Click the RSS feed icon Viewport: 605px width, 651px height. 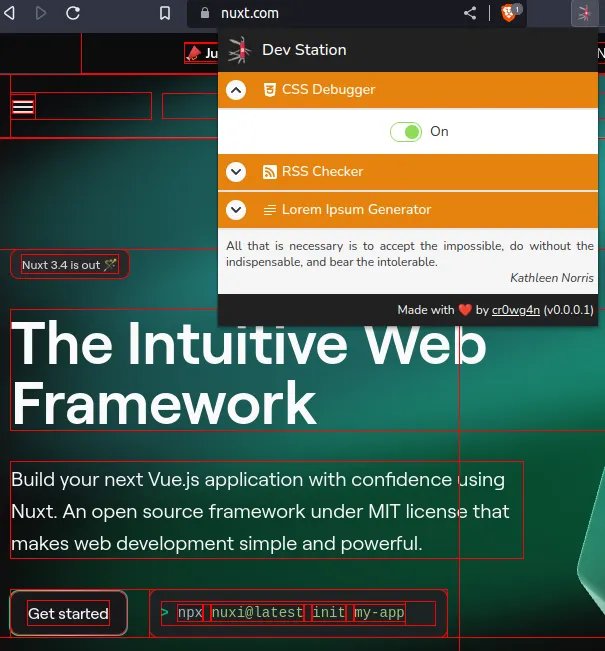point(269,172)
